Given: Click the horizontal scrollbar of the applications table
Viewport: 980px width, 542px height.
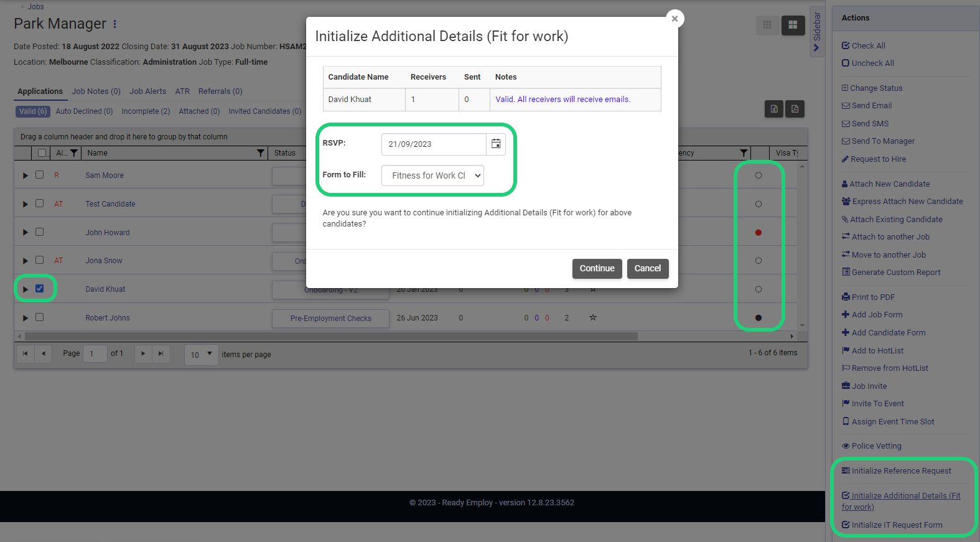Looking at the screenshot, I should [x=331, y=336].
